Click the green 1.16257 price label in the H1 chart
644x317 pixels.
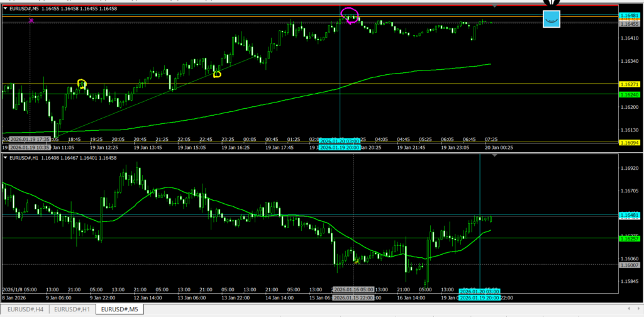click(630, 239)
